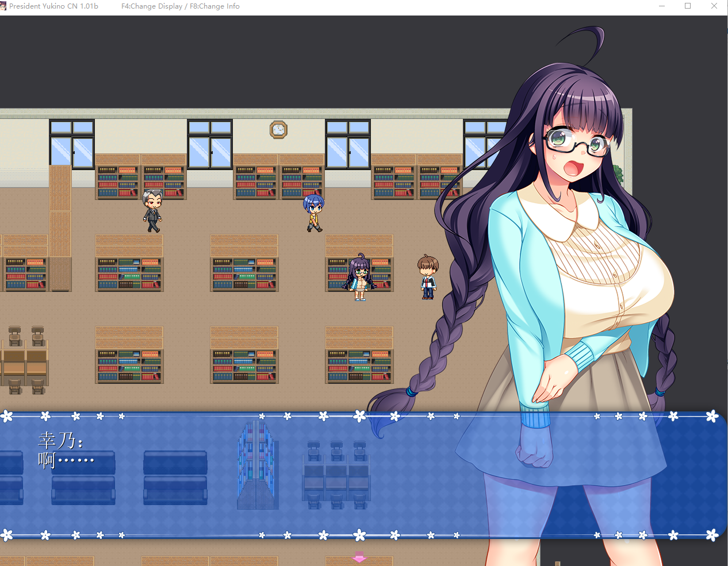Click the wall clock above the bookshelves
The width and height of the screenshot is (728, 566).
tap(278, 129)
